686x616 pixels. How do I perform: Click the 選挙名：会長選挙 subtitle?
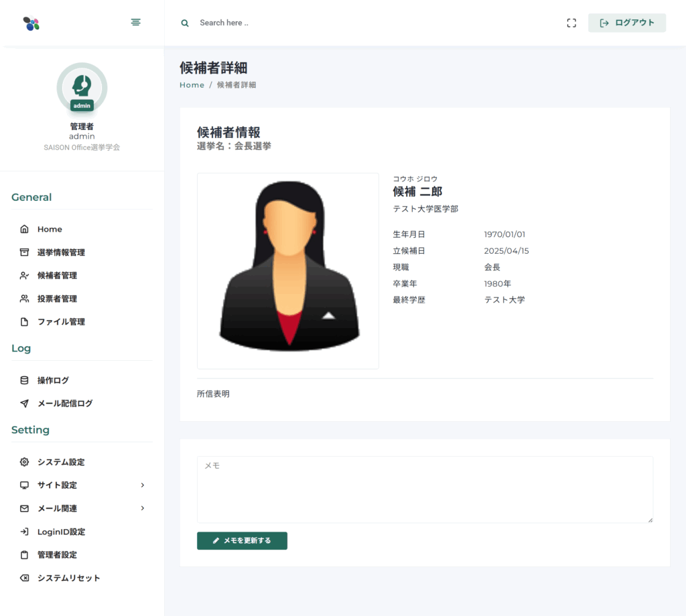(x=234, y=146)
